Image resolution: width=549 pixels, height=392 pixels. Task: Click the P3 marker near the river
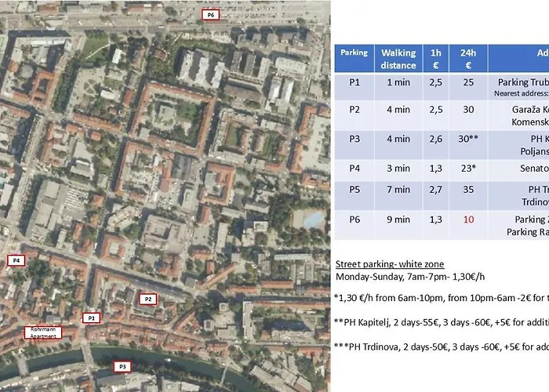click(122, 366)
